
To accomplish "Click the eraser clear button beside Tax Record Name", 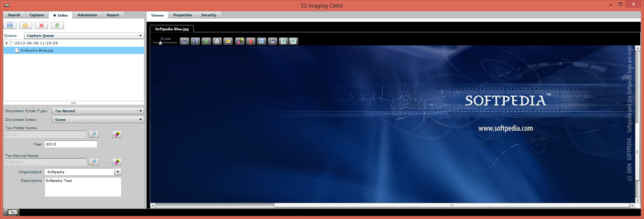I will (117, 162).
